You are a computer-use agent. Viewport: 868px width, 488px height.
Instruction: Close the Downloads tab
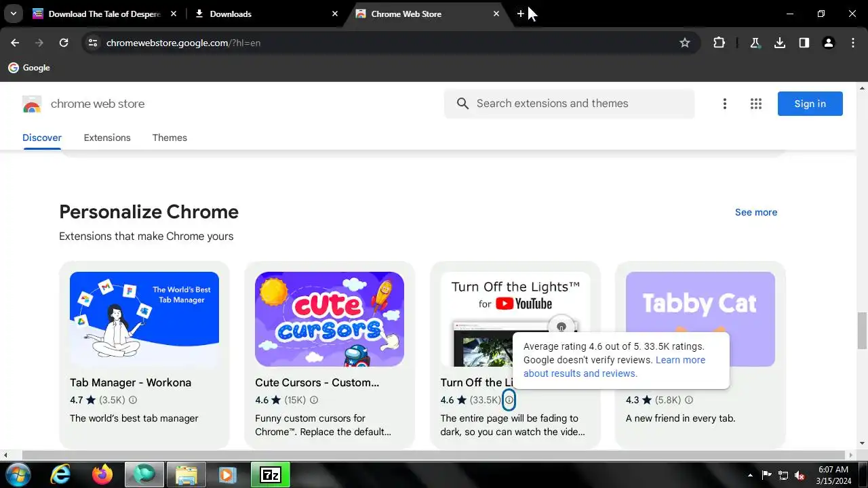[x=335, y=14]
